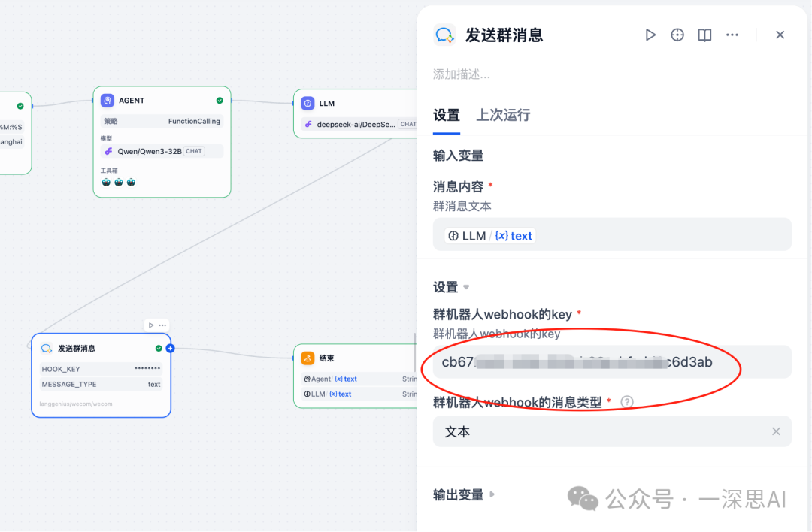Click the locate-node crosshair icon in panel

coord(677,35)
